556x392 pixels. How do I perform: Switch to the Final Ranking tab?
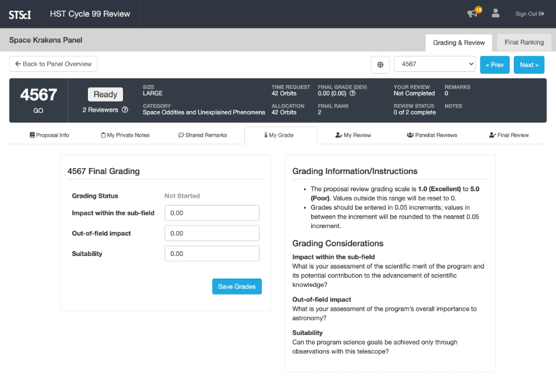tap(524, 43)
